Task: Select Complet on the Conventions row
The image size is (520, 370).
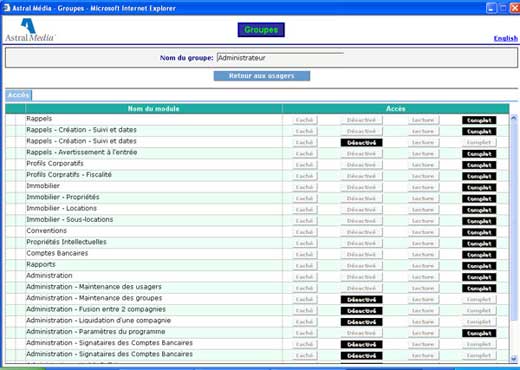Action: coord(479,232)
